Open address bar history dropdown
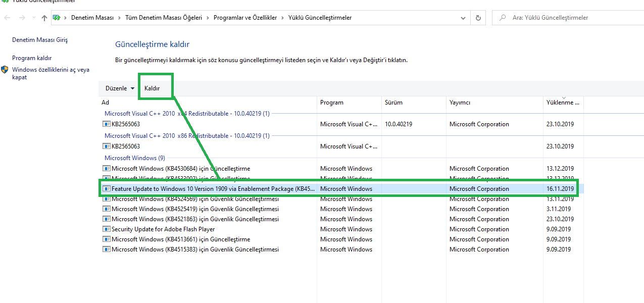Screen dimensions: 644x303 coord(463,18)
